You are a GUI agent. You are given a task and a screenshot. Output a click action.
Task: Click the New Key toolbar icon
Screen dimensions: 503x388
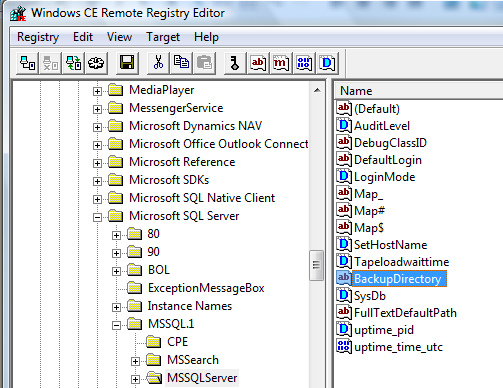pyautogui.click(x=235, y=63)
